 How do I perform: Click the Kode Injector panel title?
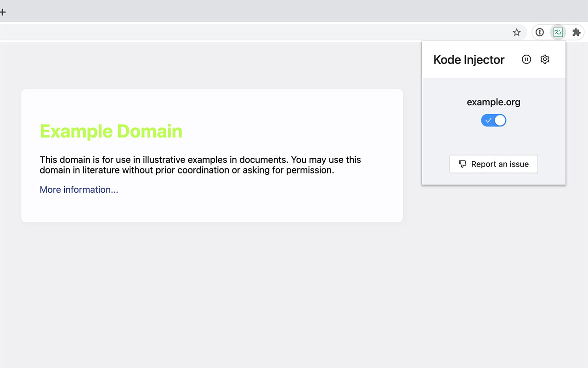pyautogui.click(x=469, y=59)
